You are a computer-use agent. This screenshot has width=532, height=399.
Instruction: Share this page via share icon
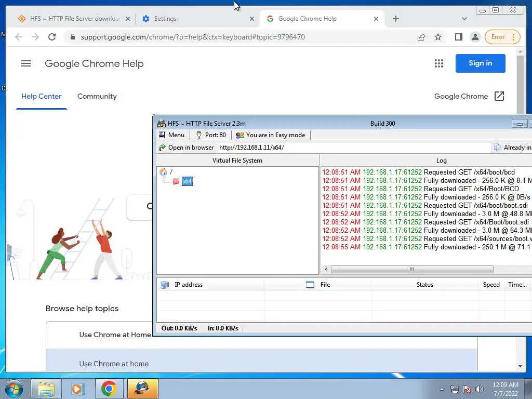pos(421,37)
